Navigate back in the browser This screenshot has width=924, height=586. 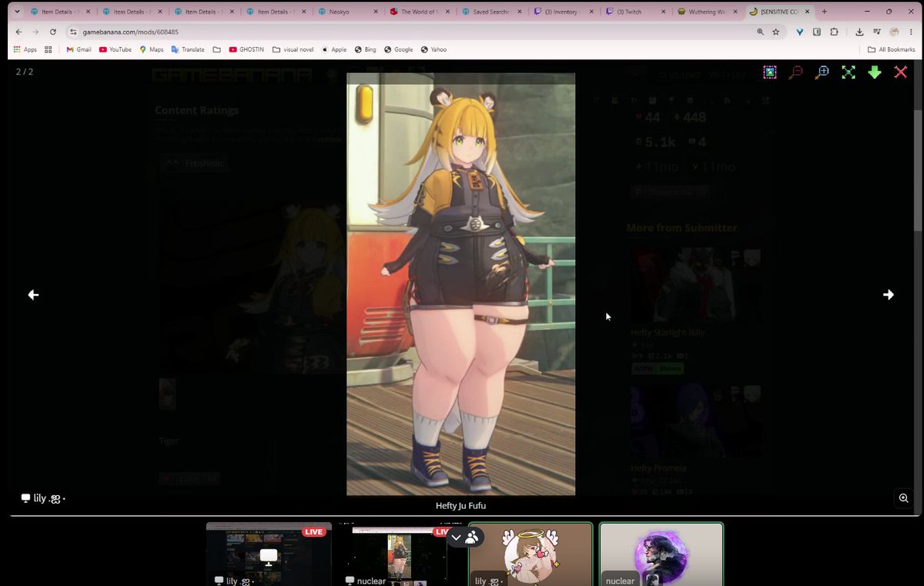click(18, 32)
